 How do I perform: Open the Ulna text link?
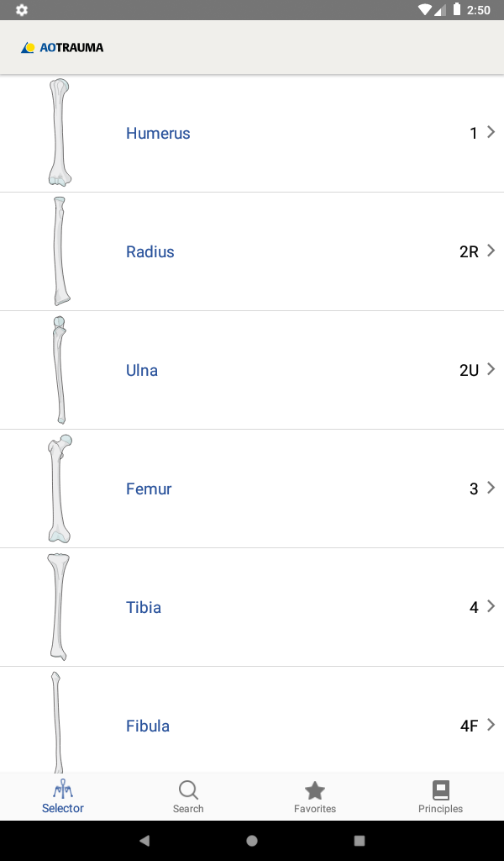(x=142, y=370)
